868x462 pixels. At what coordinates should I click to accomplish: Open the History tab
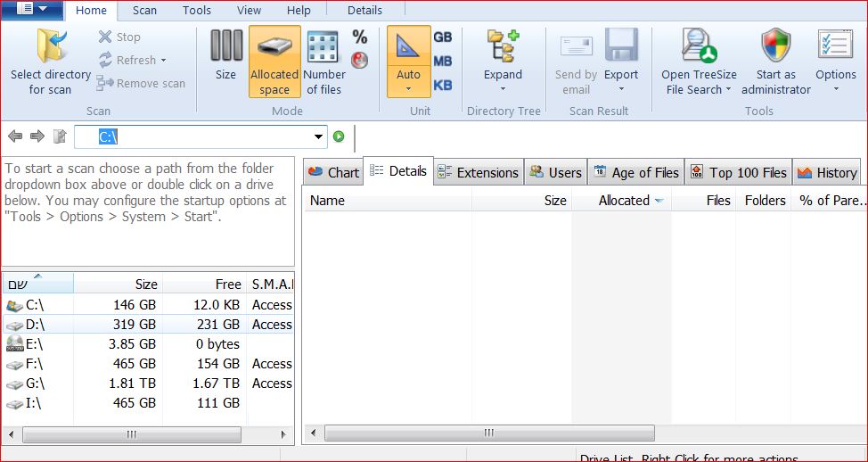point(827,173)
